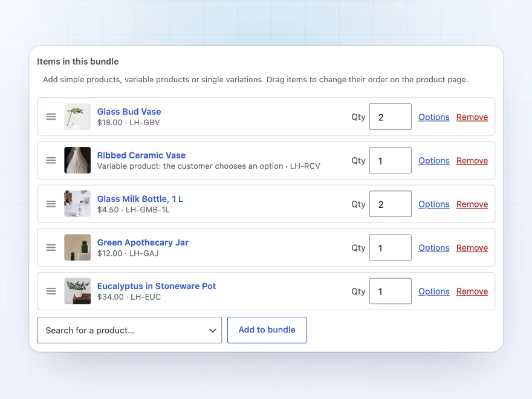The height and width of the screenshot is (399, 532).
Task: Focus the Qty field for Ribbed Ceramic Vase
Action: click(x=390, y=160)
